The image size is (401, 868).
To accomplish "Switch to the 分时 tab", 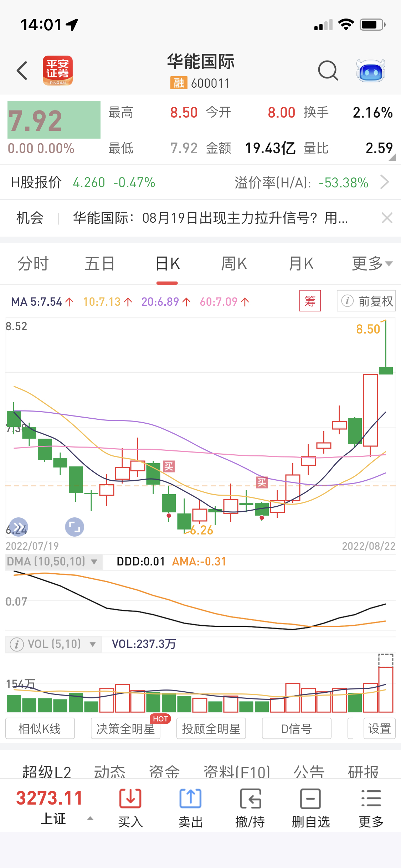I will pyautogui.click(x=33, y=264).
